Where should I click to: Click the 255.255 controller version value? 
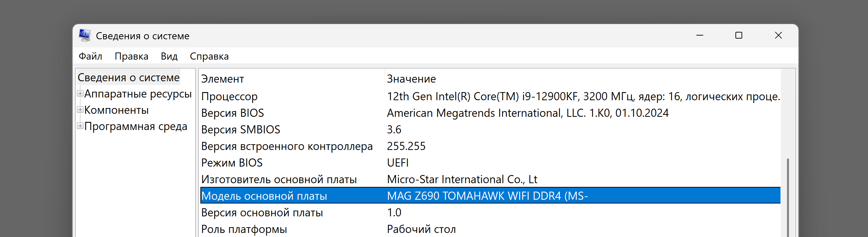406,146
